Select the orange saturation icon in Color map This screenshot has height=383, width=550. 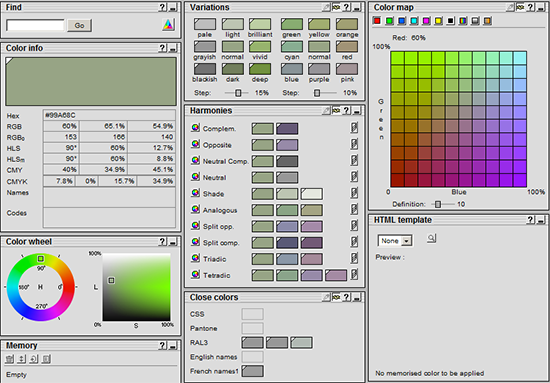(487, 21)
